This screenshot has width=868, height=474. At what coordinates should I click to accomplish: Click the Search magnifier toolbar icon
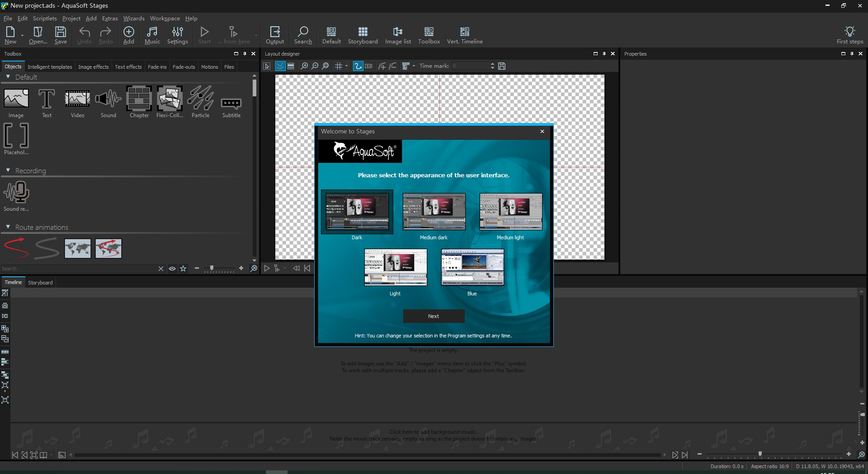[x=303, y=35]
